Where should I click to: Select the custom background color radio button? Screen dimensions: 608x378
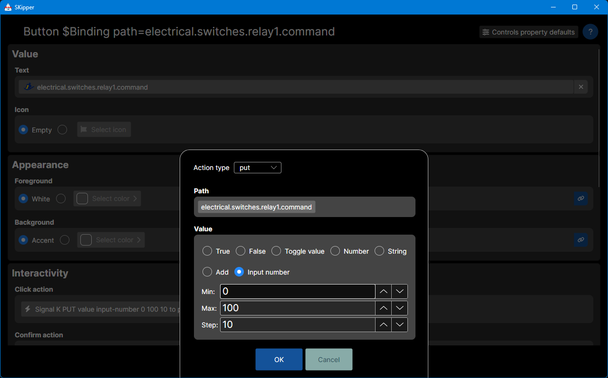pyautogui.click(x=65, y=240)
